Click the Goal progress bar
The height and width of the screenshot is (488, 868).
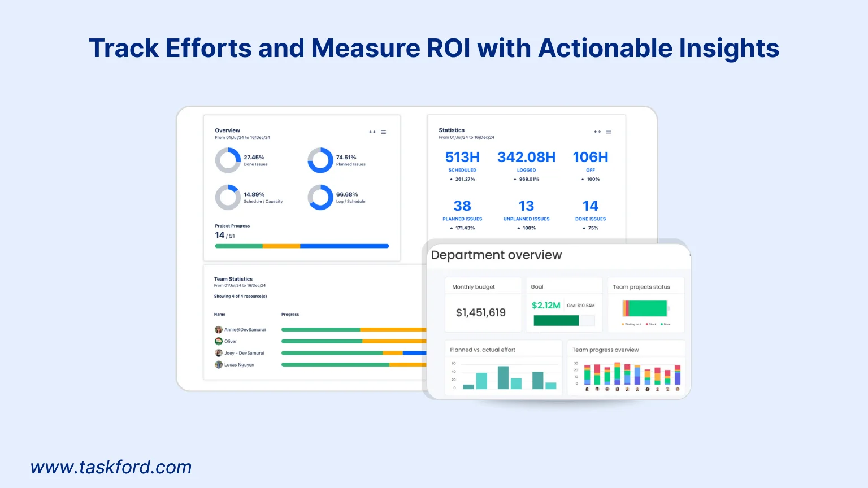point(563,321)
